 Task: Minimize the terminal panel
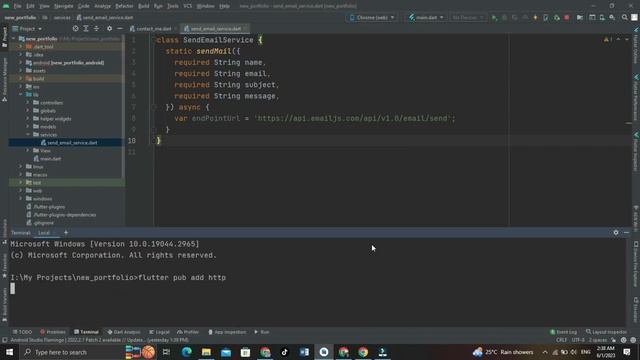click(626, 233)
